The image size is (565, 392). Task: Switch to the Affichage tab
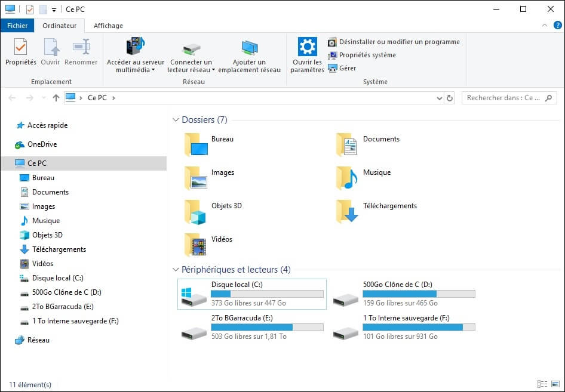(x=108, y=26)
